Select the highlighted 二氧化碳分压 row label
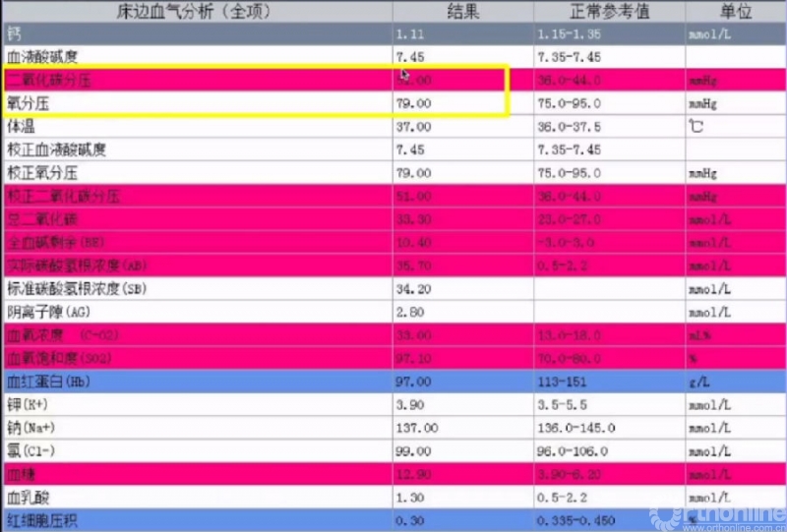This screenshot has width=787, height=532. coord(49,81)
